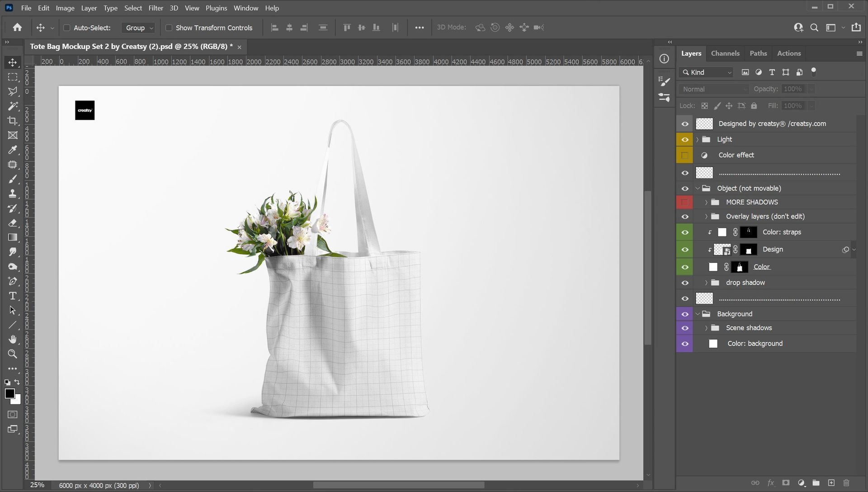Select the Brush tool

(13, 179)
